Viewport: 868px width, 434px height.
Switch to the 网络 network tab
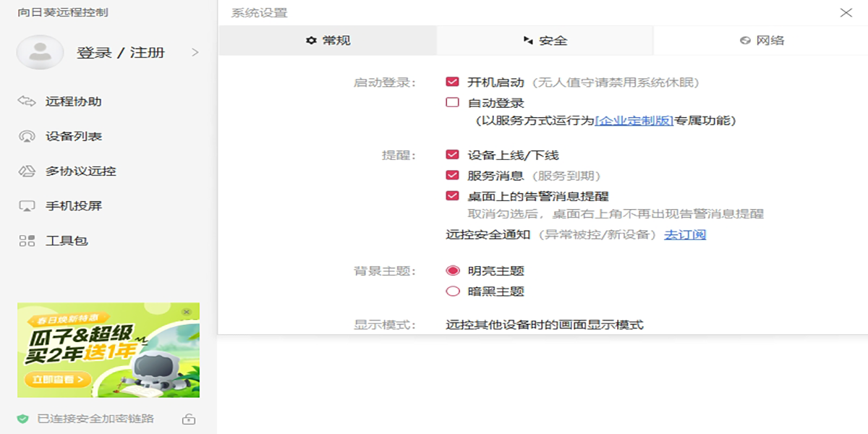tap(762, 41)
